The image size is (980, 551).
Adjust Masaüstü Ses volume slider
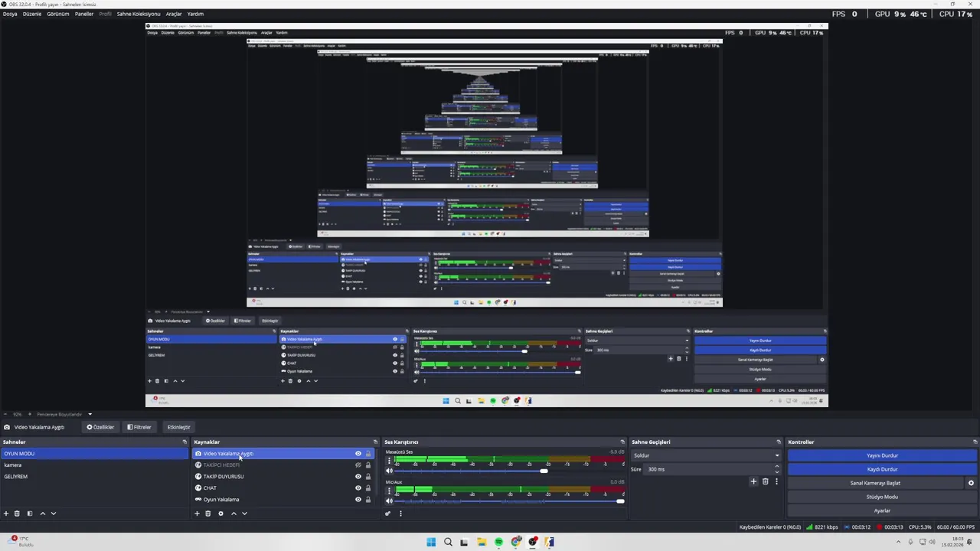511,471
